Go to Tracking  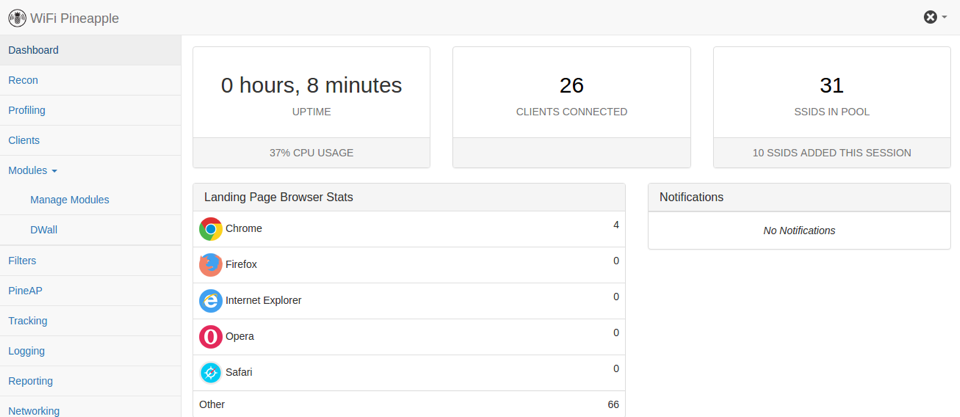click(91, 321)
